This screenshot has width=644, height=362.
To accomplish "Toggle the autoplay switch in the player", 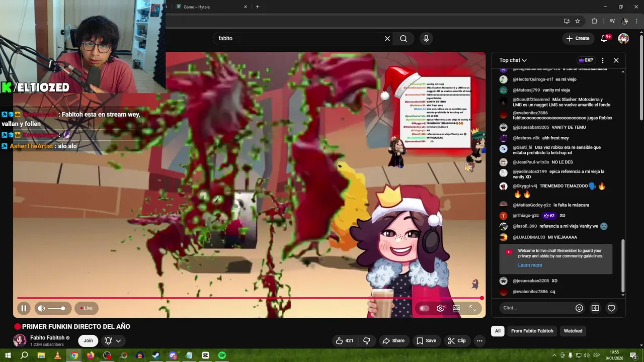I will point(424,308).
